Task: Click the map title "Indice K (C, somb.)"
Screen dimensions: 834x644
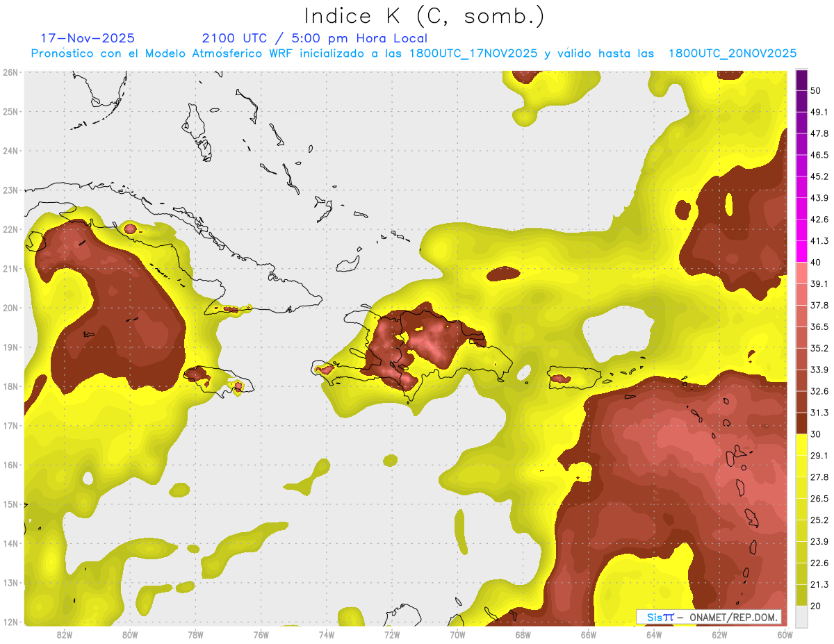Action: point(425,16)
